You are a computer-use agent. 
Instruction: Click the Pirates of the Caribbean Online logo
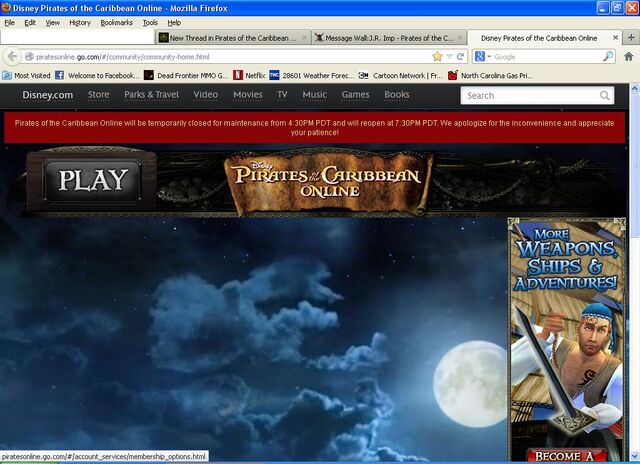tap(328, 182)
